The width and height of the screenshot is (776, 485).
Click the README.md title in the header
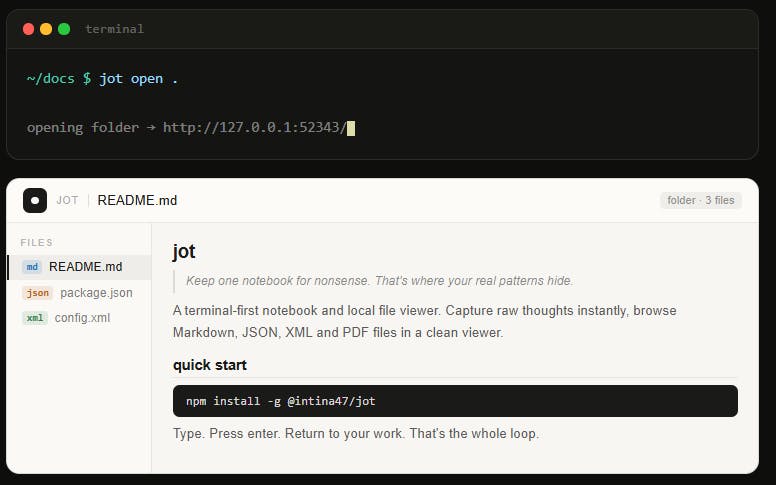137,200
